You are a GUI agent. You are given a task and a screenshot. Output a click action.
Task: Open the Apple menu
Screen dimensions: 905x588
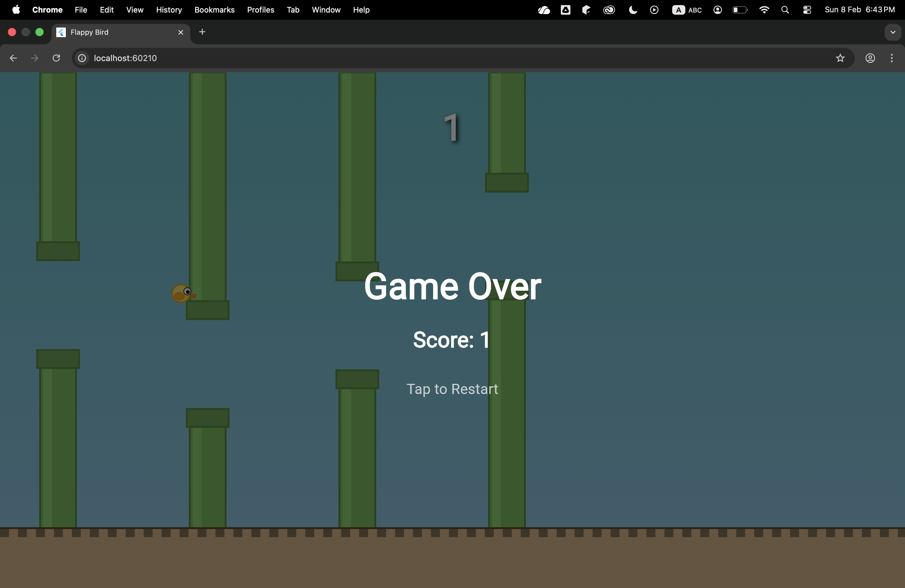click(x=16, y=10)
